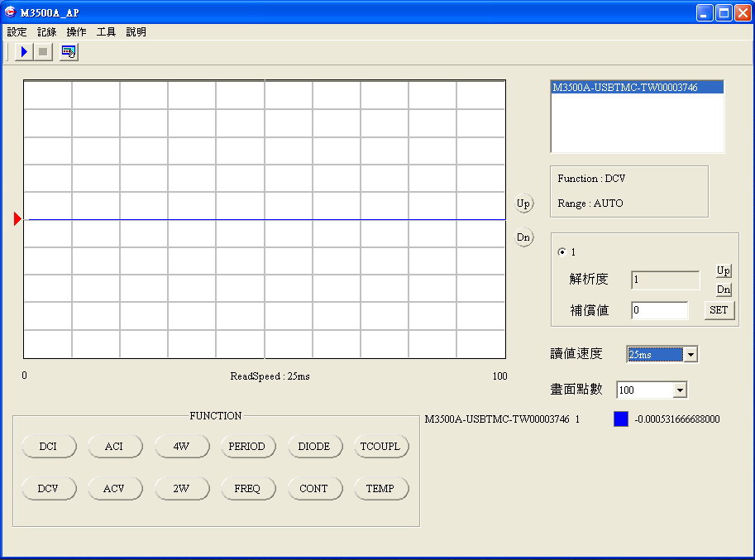Screen dimensions: 755x560
Task: Select the 2W resistance function
Action: pyautogui.click(x=182, y=489)
